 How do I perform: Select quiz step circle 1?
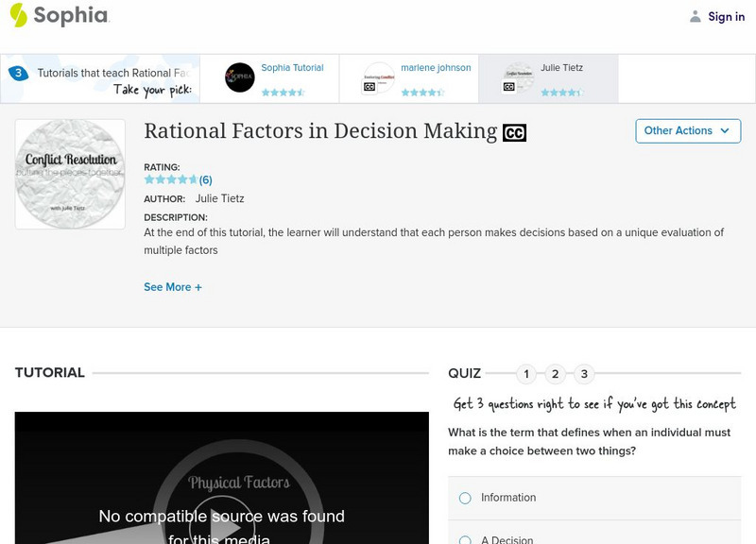526,373
